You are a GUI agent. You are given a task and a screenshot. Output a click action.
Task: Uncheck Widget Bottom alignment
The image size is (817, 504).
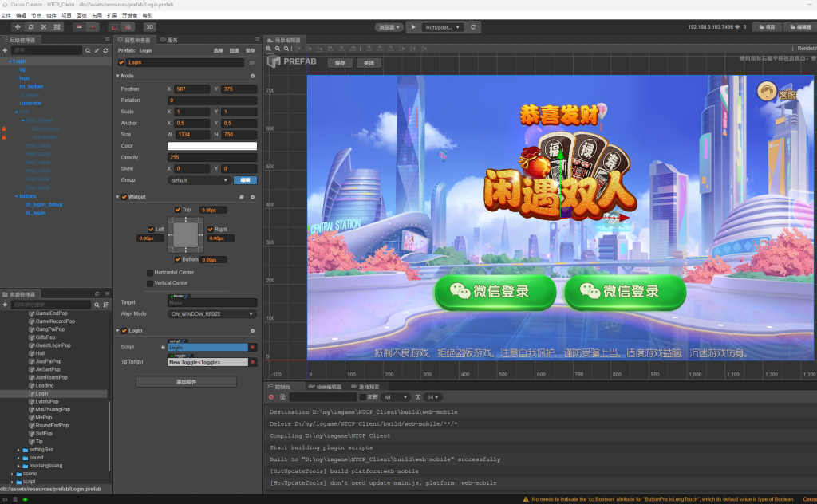click(x=178, y=259)
